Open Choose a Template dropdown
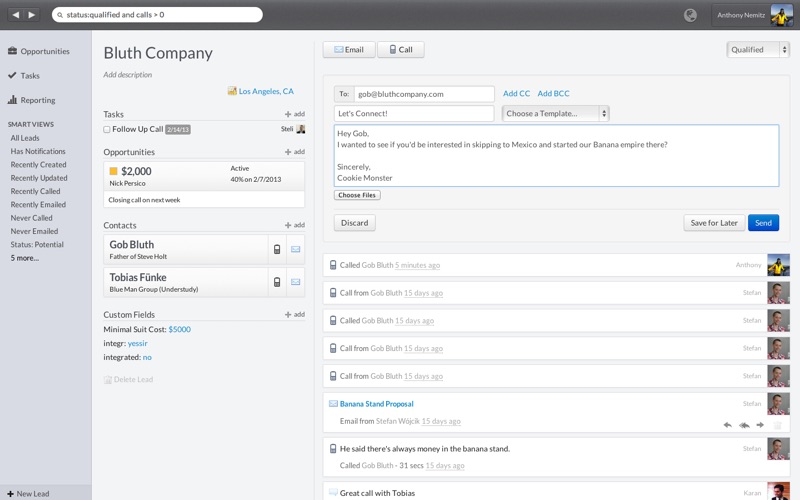This screenshot has width=800, height=500. (556, 113)
